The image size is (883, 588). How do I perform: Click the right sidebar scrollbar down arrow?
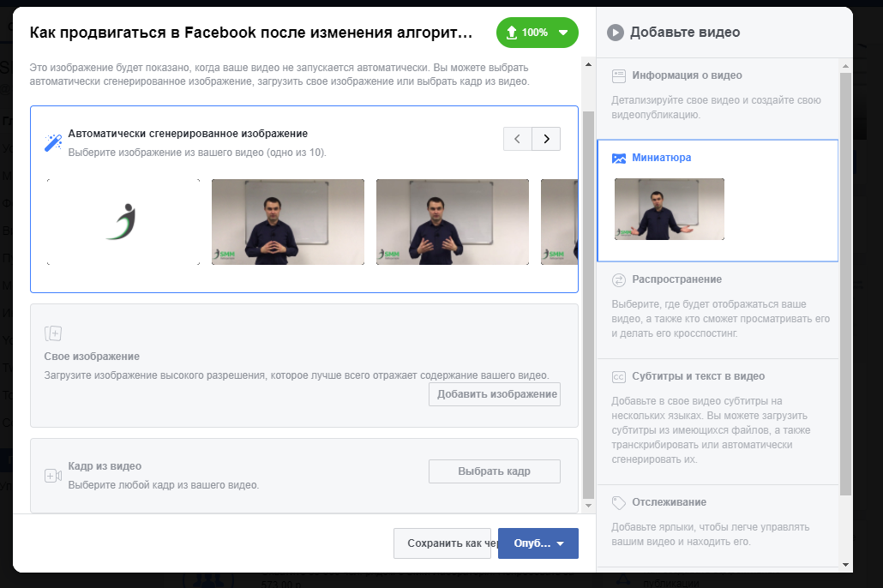pyautogui.click(x=845, y=564)
